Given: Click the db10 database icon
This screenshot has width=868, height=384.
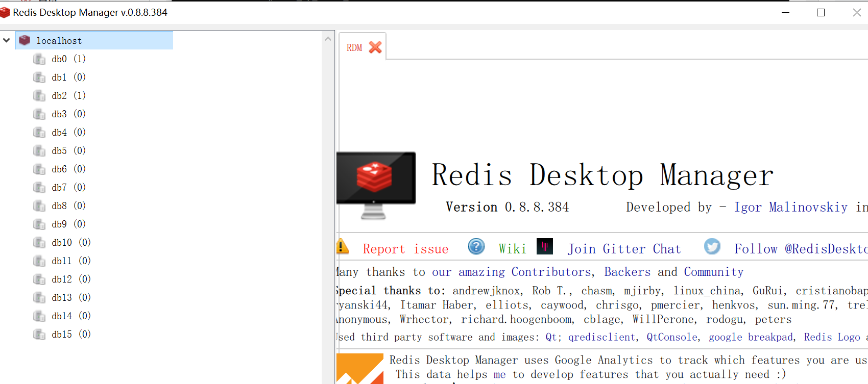Looking at the screenshot, I should (x=39, y=242).
